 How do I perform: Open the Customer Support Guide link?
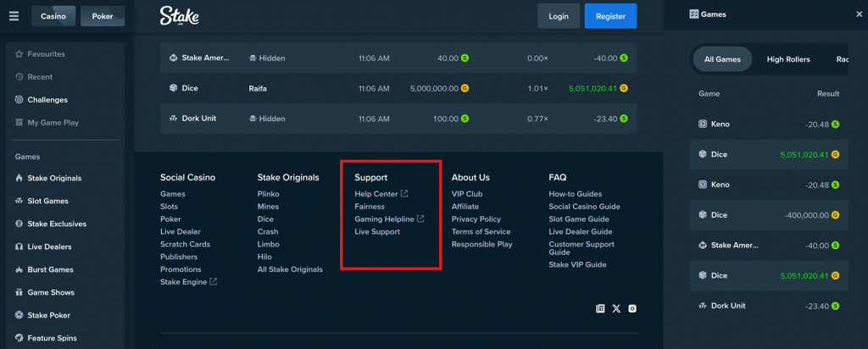[581, 248]
